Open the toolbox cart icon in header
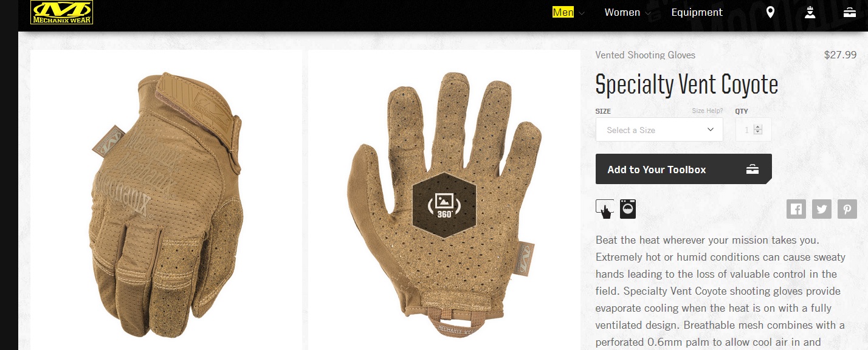The width and height of the screenshot is (868, 350). click(850, 12)
